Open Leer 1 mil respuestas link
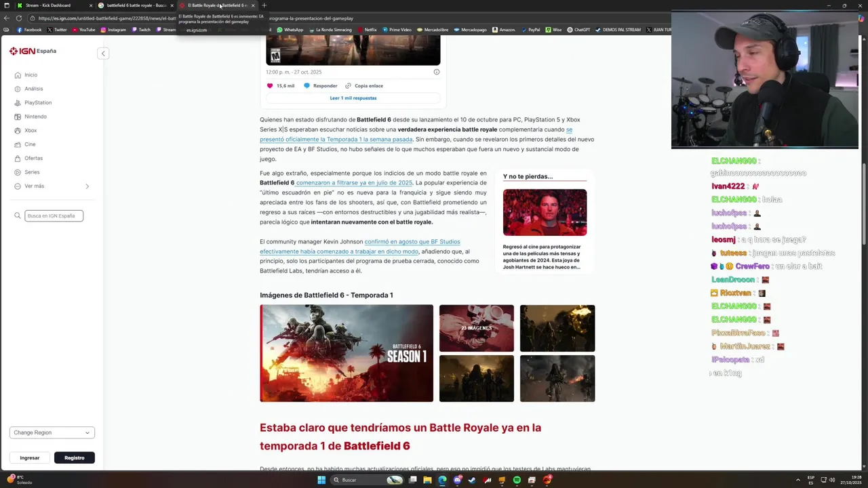This screenshot has height=488, width=868. (x=353, y=98)
